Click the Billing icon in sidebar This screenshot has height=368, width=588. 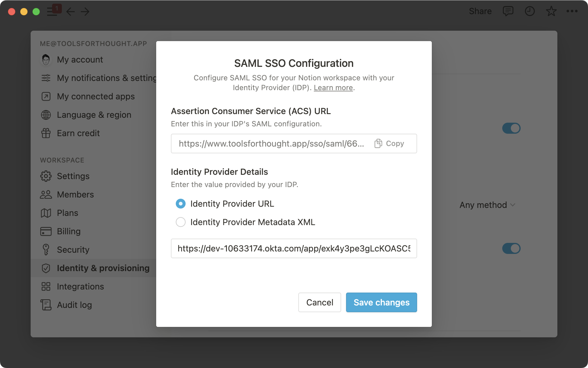coord(46,231)
